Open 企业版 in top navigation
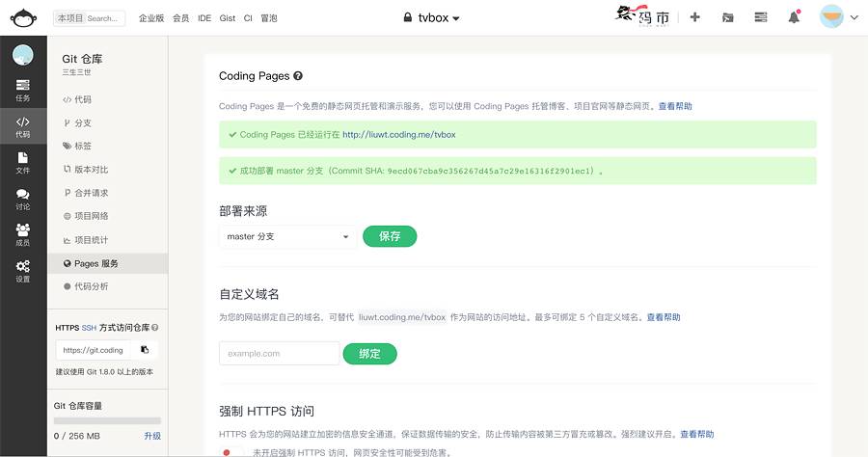Viewport: 868px width, 457px height. 151,18
